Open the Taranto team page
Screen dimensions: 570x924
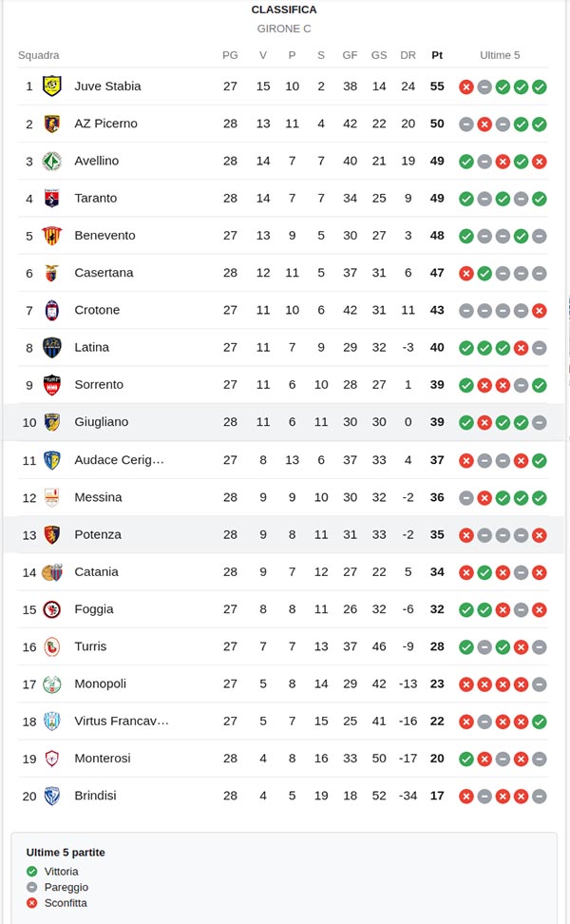coord(95,198)
